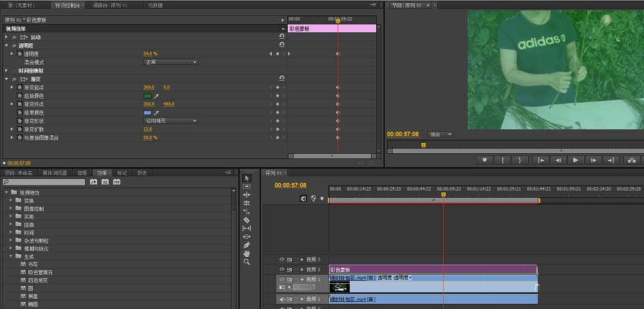This screenshot has height=309, width=644.
Task: Click the Play button in program monitor
Action: pos(575,160)
